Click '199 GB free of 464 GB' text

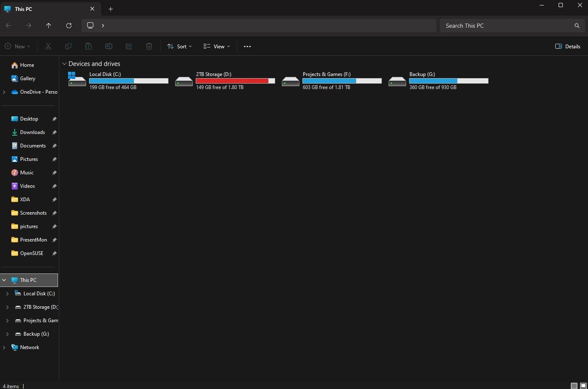click(x=113, y=87)
